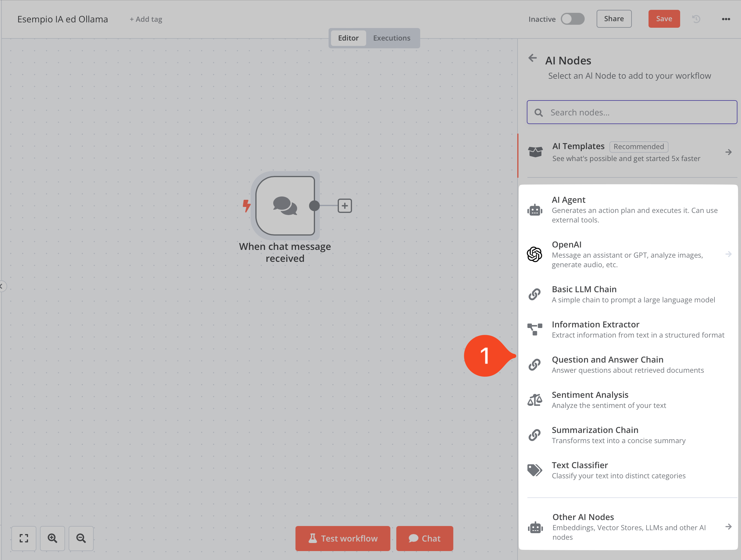The width and height of the screenshot is (741, 560).
Task: Select the Editor tab
Action: pos(348,38)
